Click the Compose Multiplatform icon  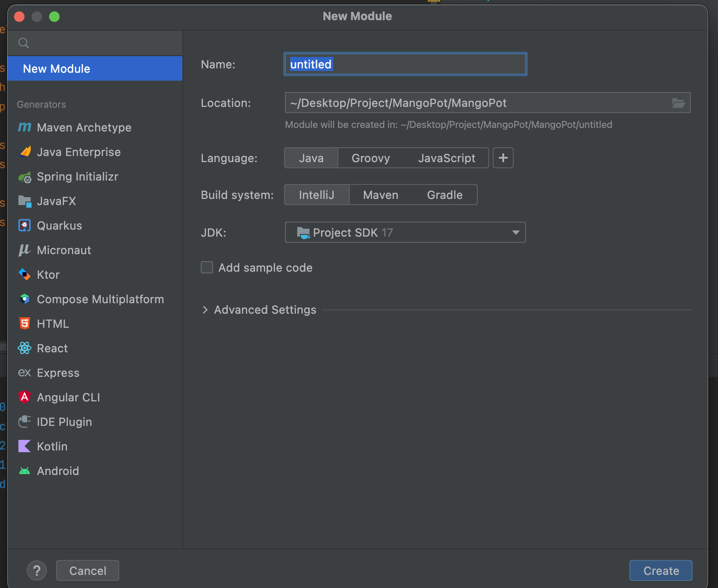(x=25, y=299)
